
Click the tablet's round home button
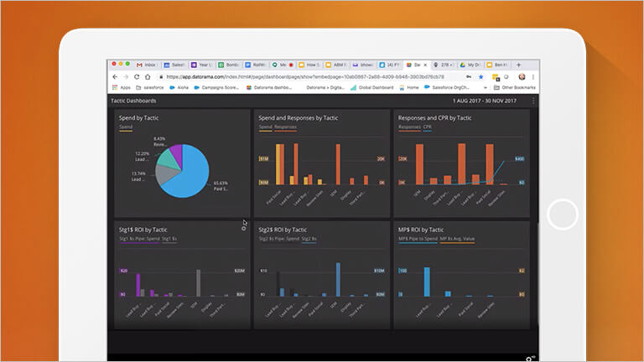563,215
